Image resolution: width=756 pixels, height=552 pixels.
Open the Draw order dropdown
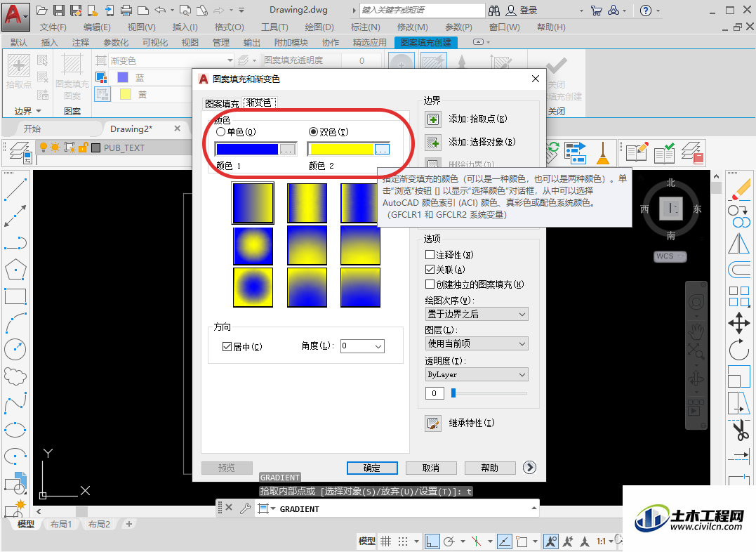477,314
